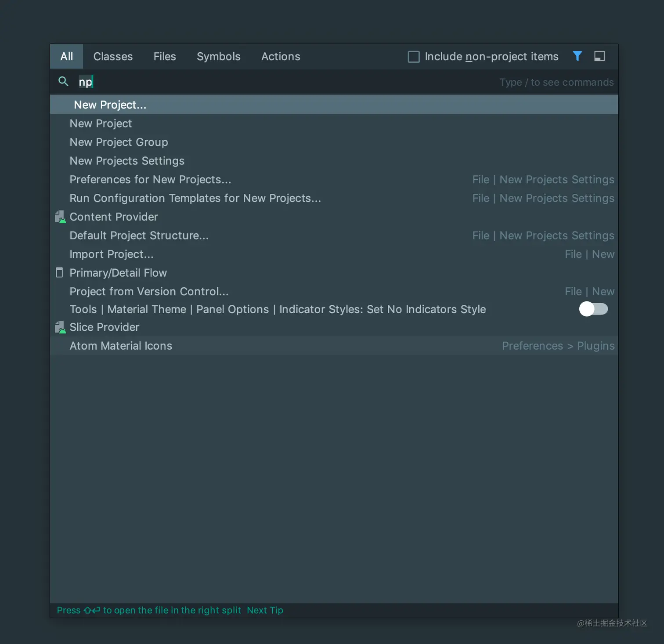This screenshot has height=644, width=664.
Task: Choose the 'New Project' result without ellipsis
Action: pyautogui.click(x=334, y=123)
